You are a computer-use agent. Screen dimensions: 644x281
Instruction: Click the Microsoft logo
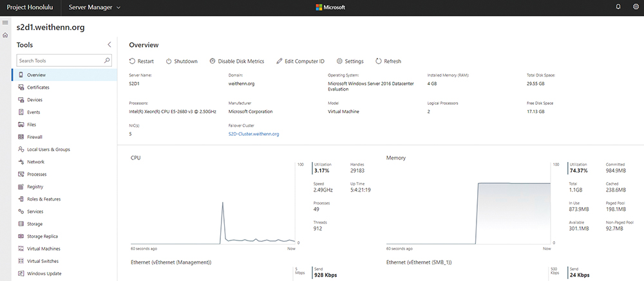pyautogui.click(x=330, y=7)
